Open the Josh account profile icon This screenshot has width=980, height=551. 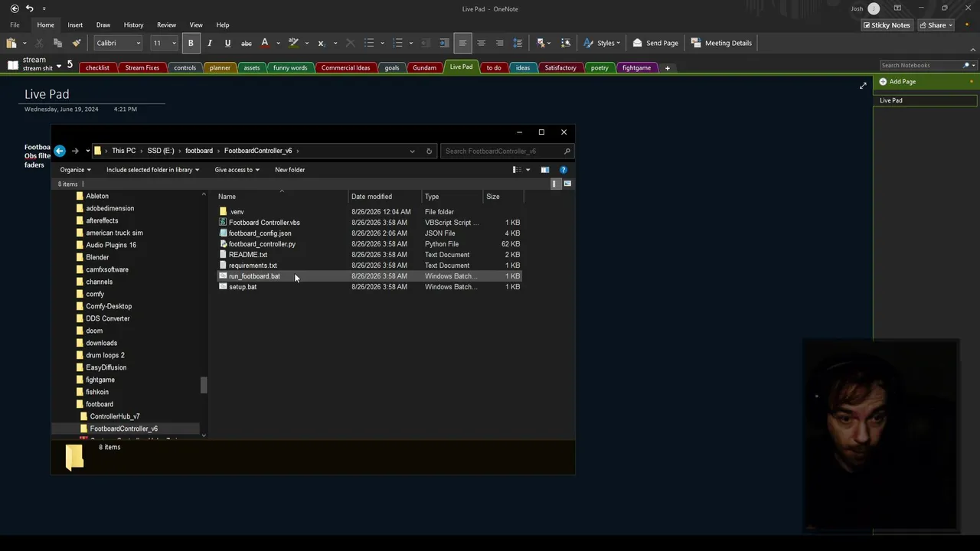874,8
